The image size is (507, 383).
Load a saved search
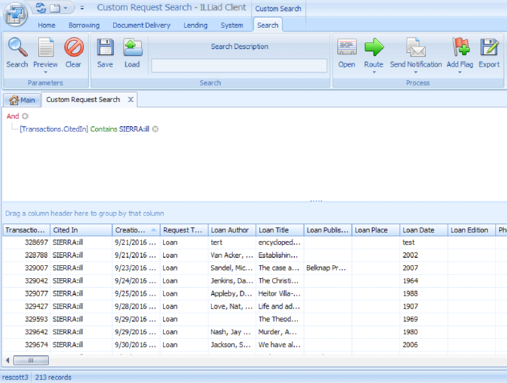pyautogui.click(x=132, y=47)
